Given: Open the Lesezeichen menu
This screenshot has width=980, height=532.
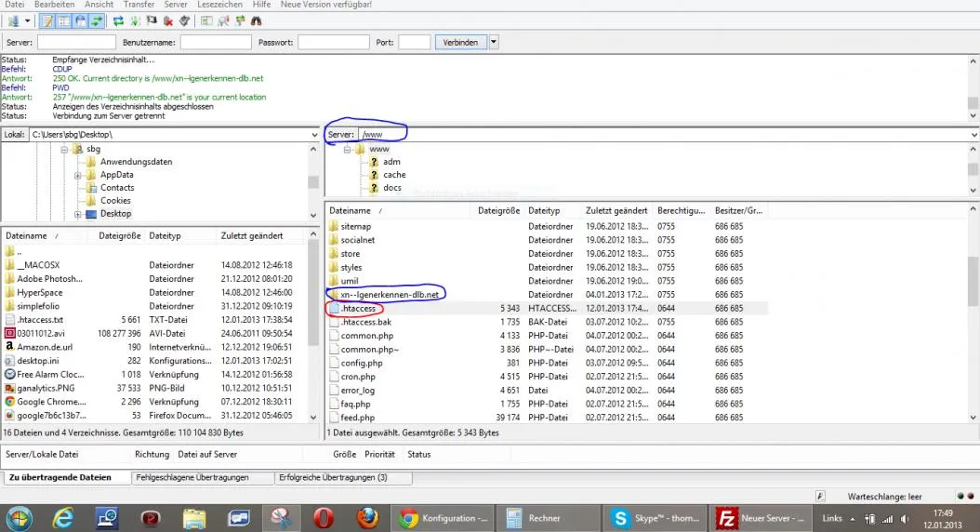Looking at the screenshot, I should (x=219, y=5).
